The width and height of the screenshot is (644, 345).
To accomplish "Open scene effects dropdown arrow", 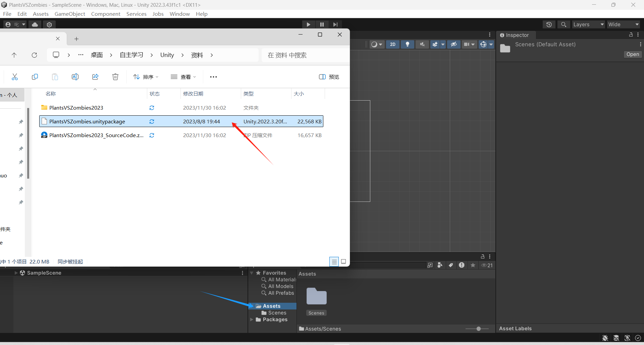I will 443,44.
